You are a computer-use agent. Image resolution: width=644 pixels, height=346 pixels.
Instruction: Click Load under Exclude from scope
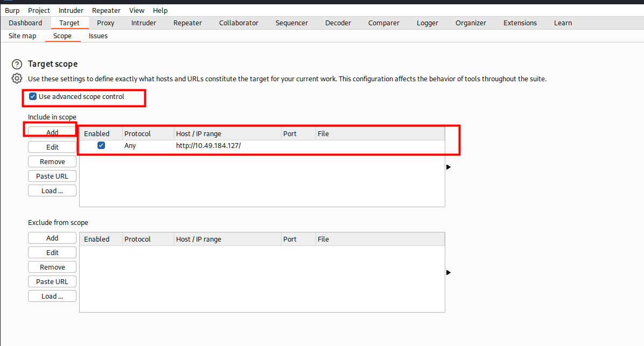point(52,296)
